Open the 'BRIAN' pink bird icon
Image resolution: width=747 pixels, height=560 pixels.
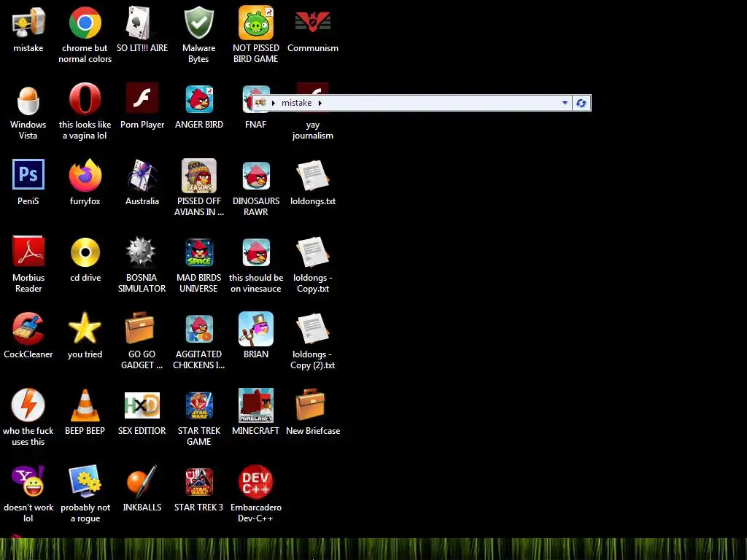(256, 329)
